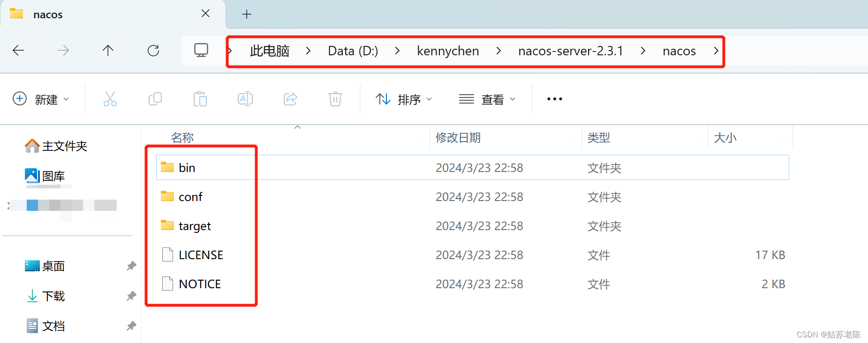Click the conf folder icon
Screen dimensions: 868x343
167,196
